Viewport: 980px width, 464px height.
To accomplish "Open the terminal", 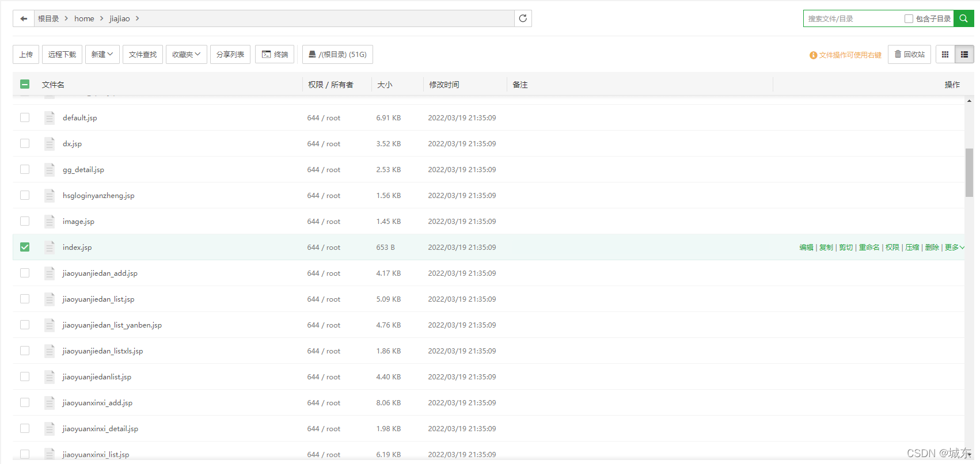I will coord(275,54).
